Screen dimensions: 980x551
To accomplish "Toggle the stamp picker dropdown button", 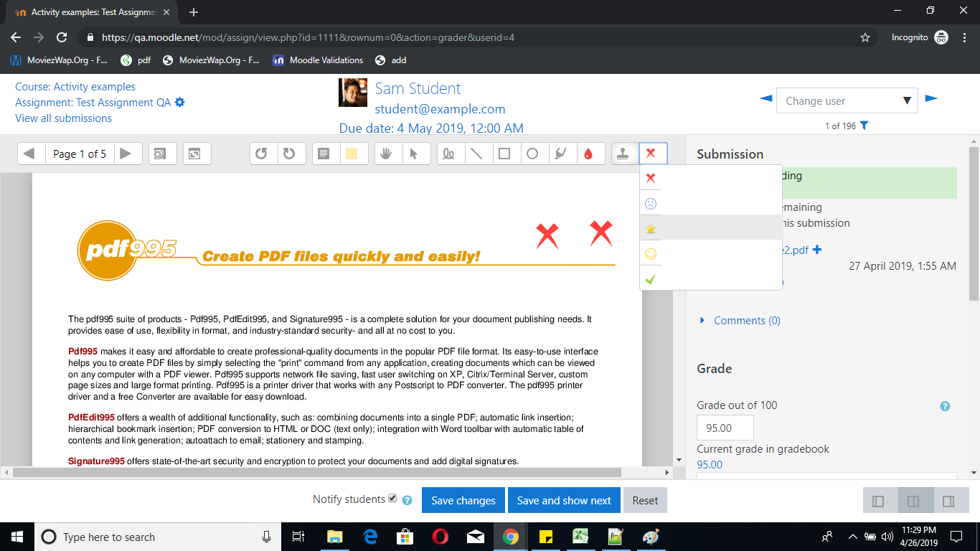I will click(652, 154).
